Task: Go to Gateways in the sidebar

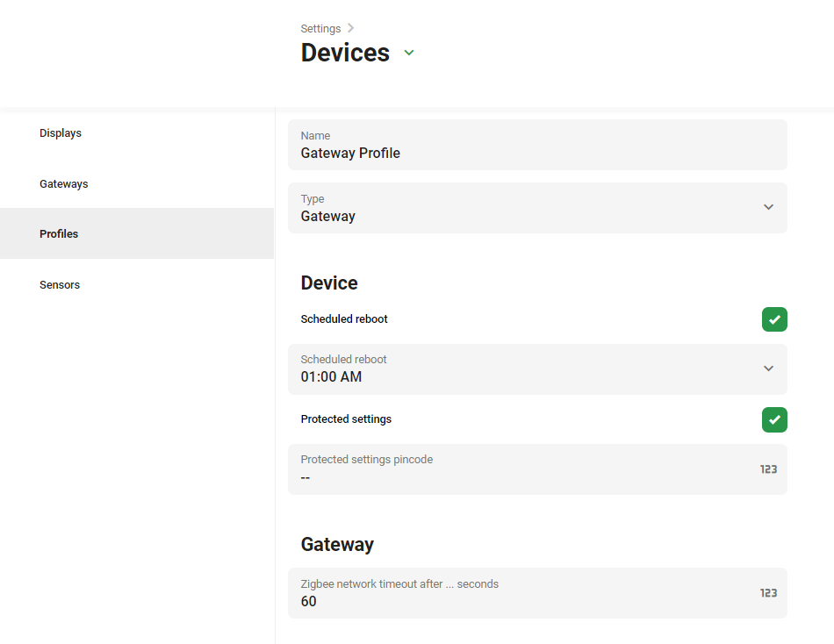Action: 64,184
